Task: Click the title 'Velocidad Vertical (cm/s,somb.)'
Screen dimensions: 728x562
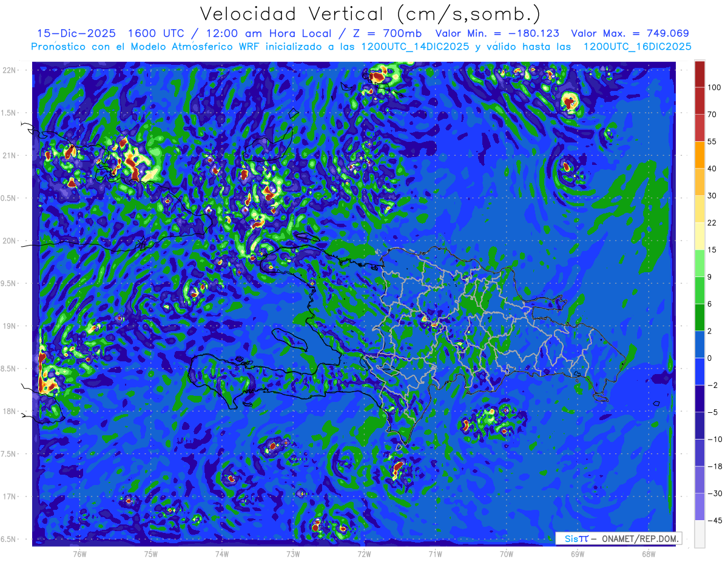Action: point(370,14)
